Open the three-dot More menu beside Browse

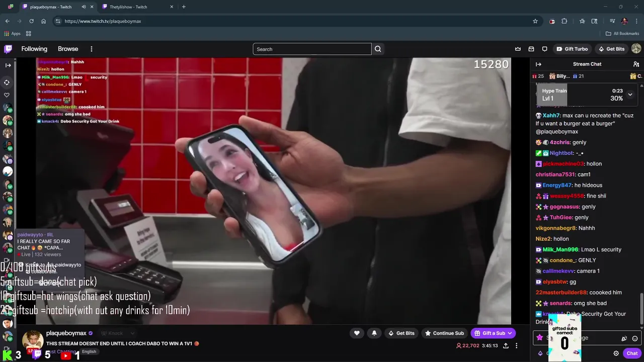click(92, 49)
